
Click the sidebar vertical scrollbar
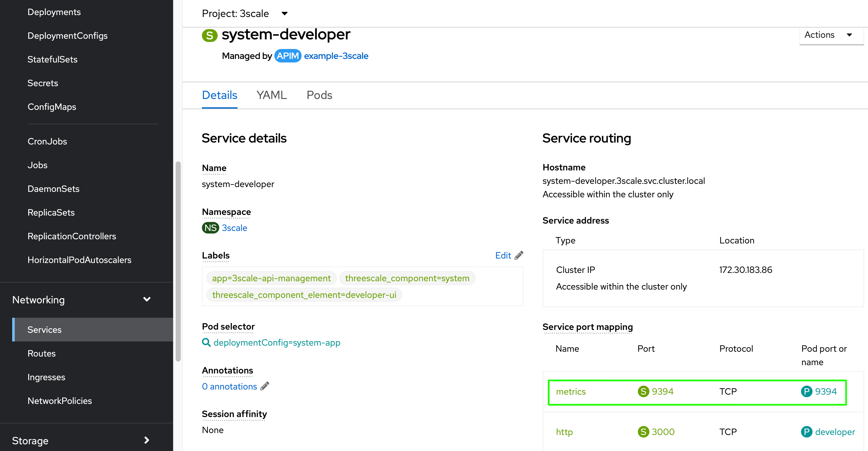pyautogui.click(x=178, y=261)
